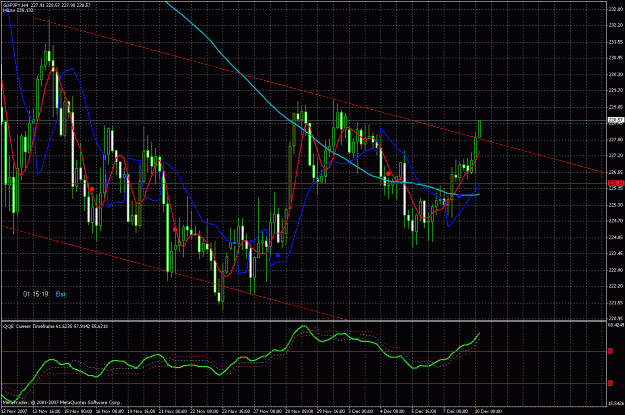
Task: Click the blue signal dot near 7 Dec
Action: [x=459, y=196]
